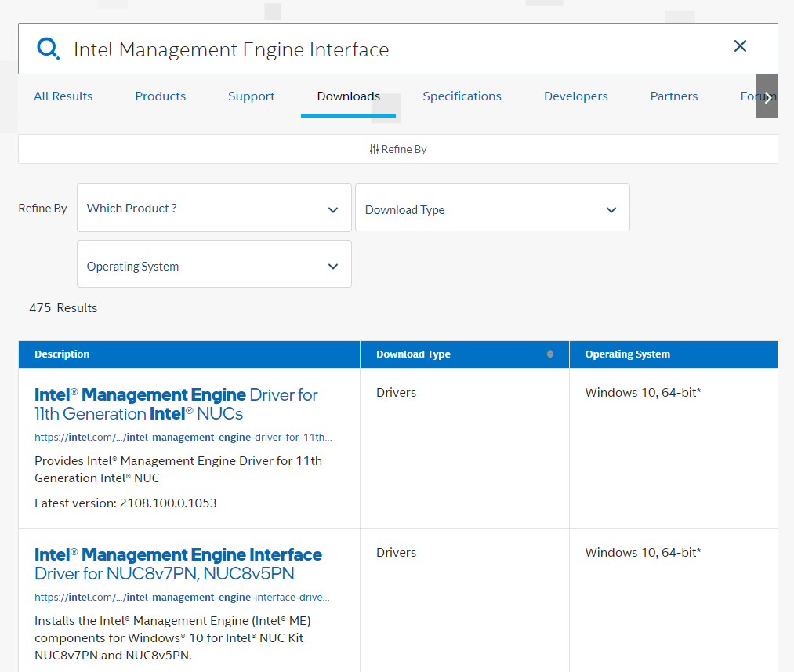Image resolution: width=794 pixels, height=672 pixels.
Task: Click the 11th gen driver URL link
Action: (x=183, y=437)
